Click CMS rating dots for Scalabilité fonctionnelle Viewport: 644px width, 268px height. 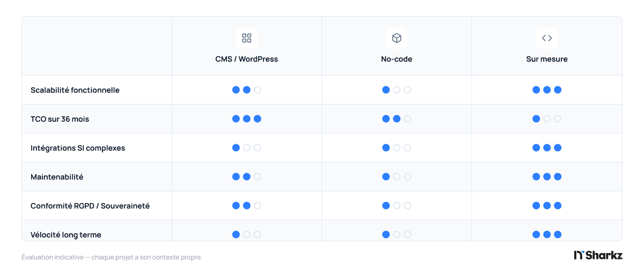pos(247,90)
